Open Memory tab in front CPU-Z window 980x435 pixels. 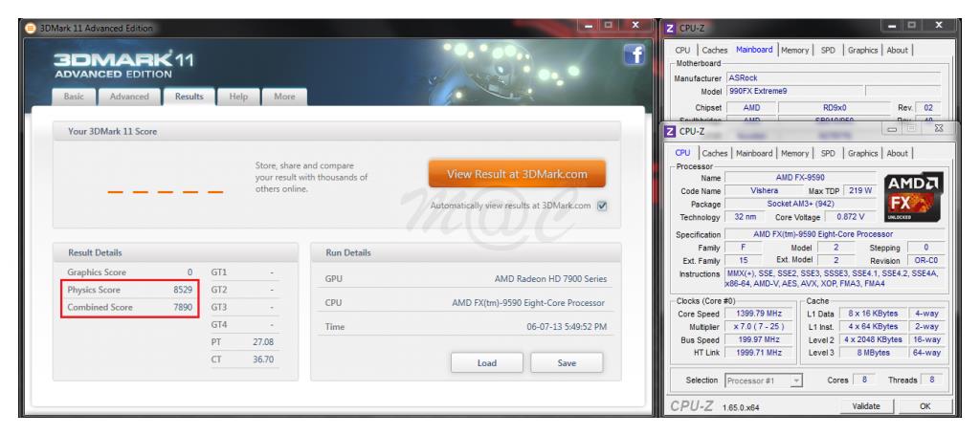[x=794, y=153]
